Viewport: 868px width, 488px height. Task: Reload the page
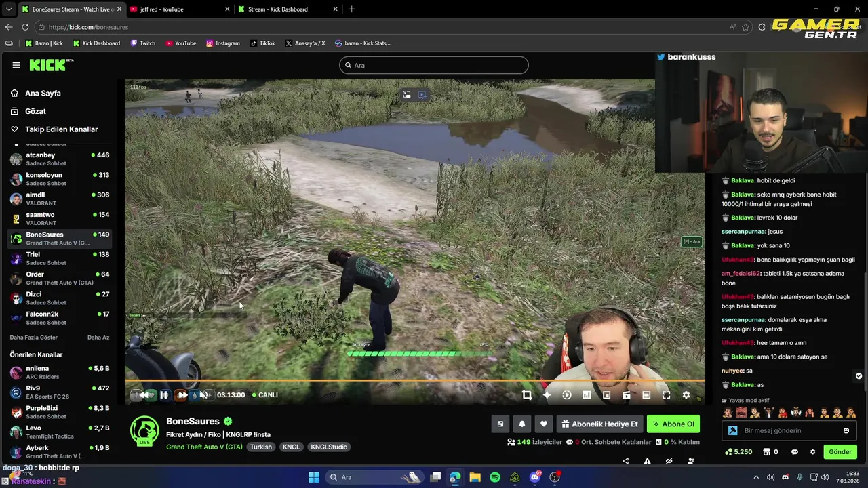click(25, 27)
